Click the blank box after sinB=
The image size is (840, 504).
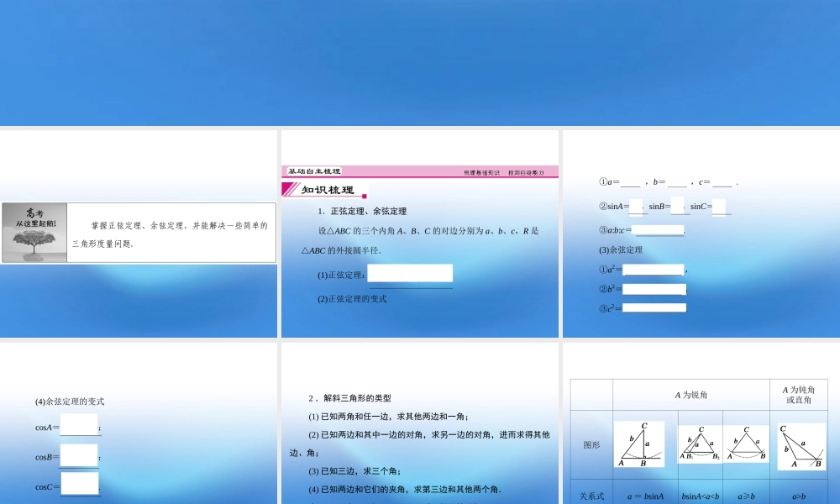coord(677,206)
